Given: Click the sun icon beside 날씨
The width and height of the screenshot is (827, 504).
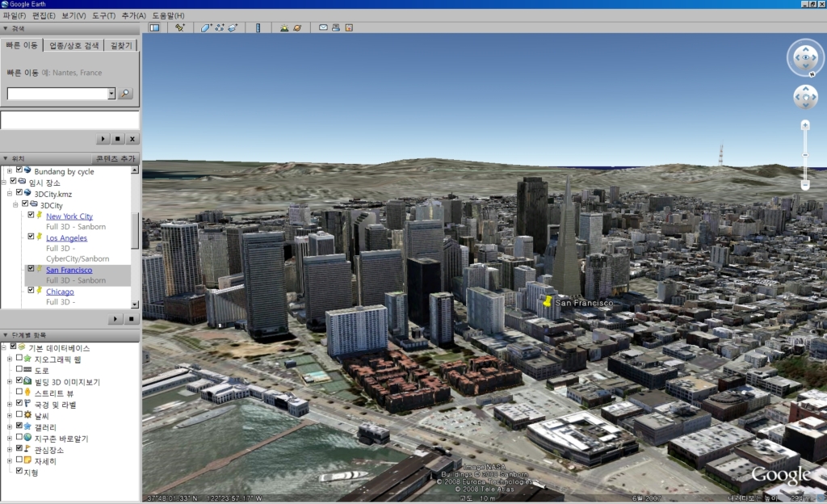Looking at the screenshot, I should [27, 415].
